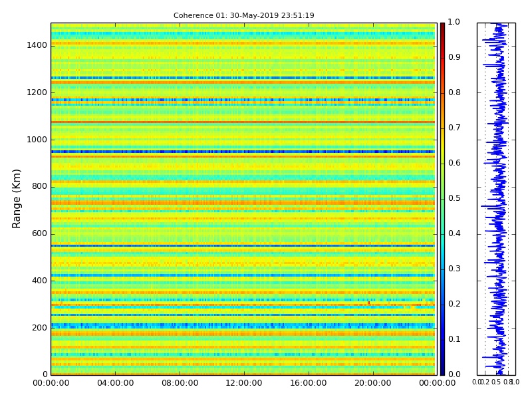
Task: Click the 1000 range tick label
Action: (37, 140)
